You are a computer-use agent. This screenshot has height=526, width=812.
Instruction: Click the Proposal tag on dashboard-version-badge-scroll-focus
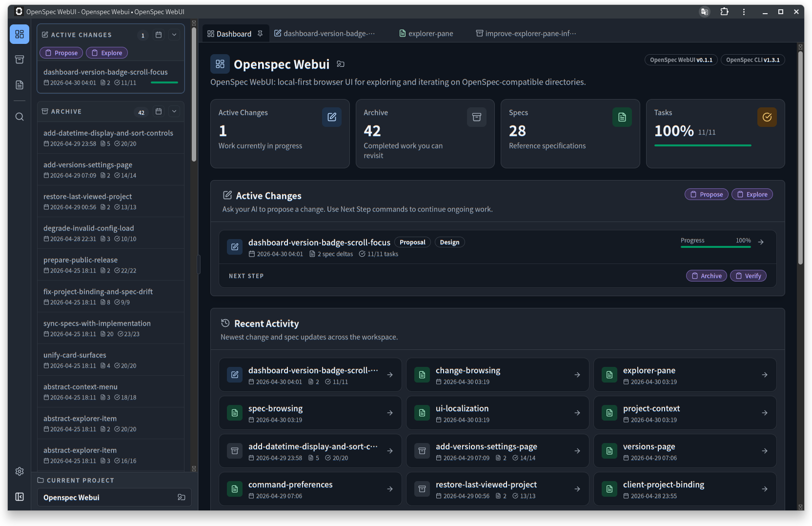[412, 242]
